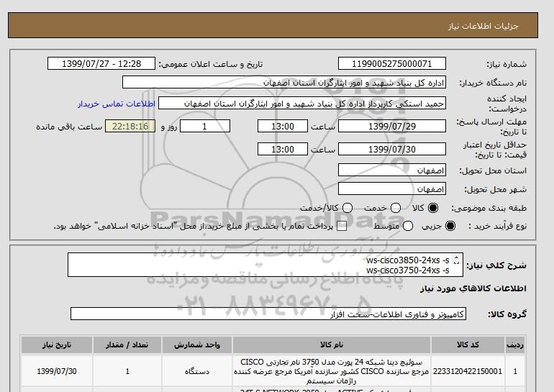Click the remaining time field 22:18:16
The image size is (554, 392).
click(130, 126)
